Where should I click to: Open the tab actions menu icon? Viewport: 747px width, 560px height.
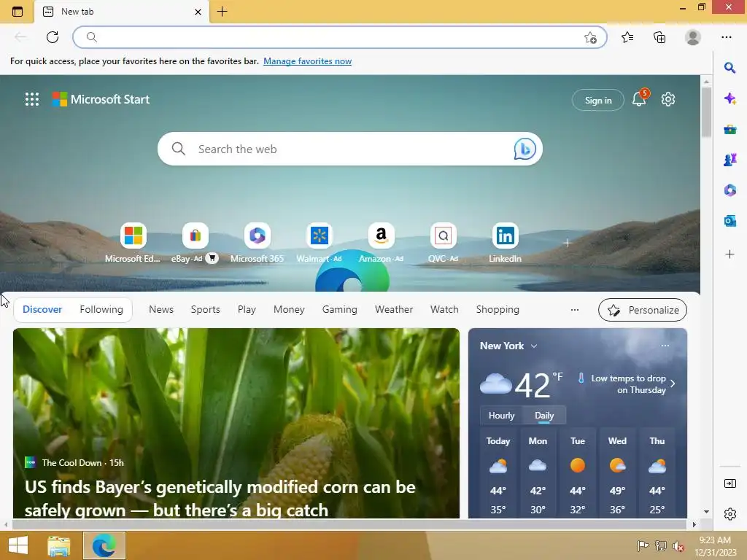[18, 12]
